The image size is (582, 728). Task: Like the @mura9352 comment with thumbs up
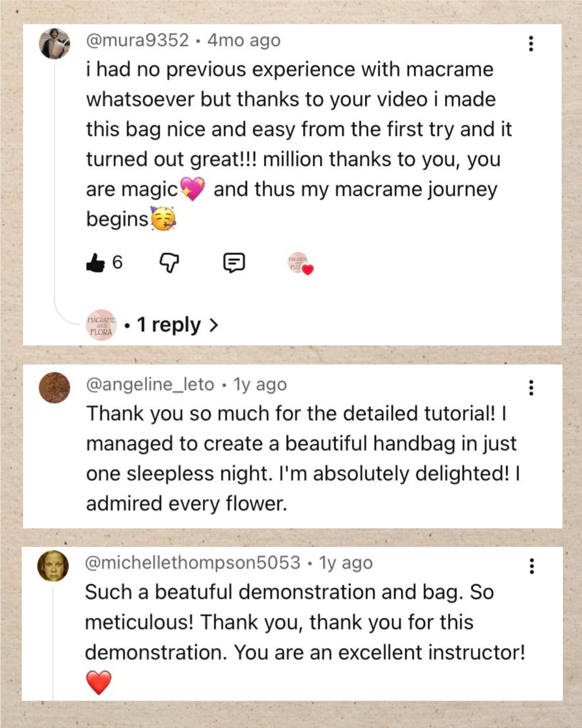point(95,263)
